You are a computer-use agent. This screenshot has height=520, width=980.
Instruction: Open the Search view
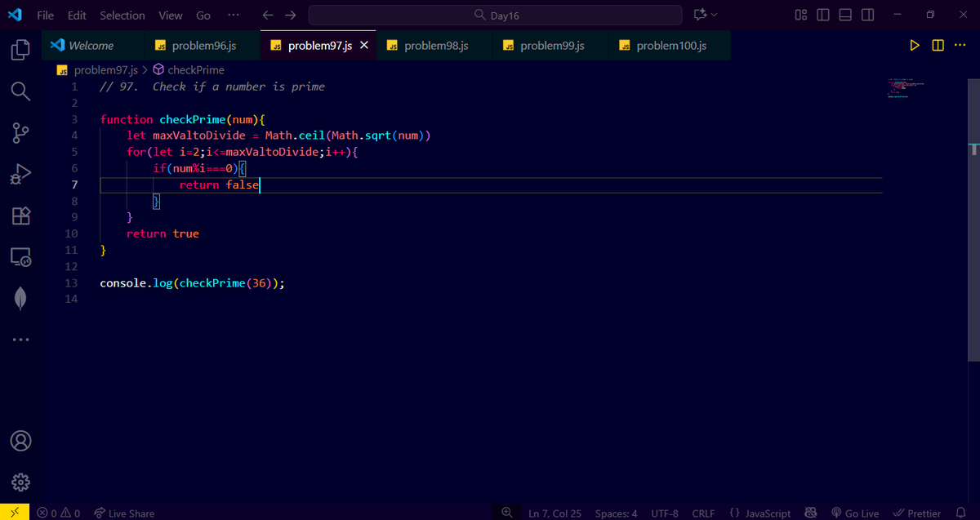[20, 91]
